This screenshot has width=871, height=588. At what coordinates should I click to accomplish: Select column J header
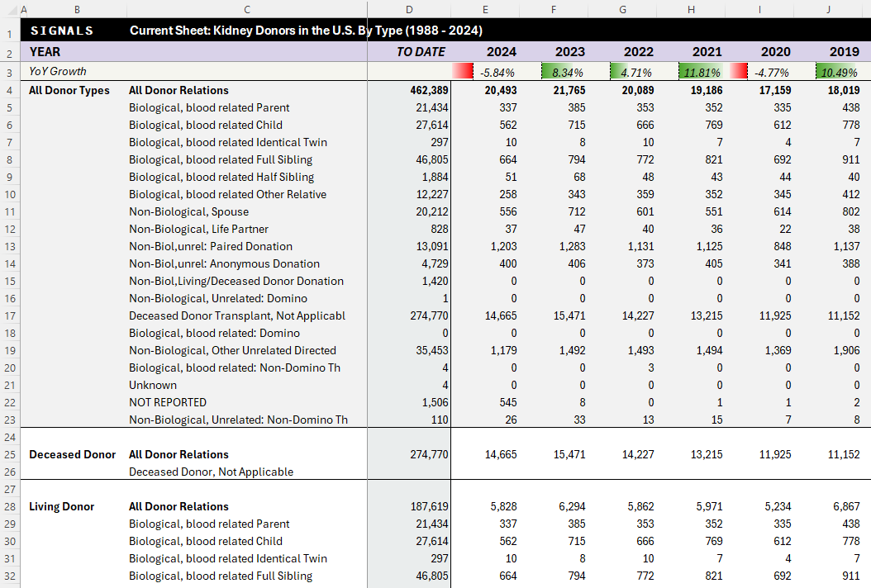[828, 9]
